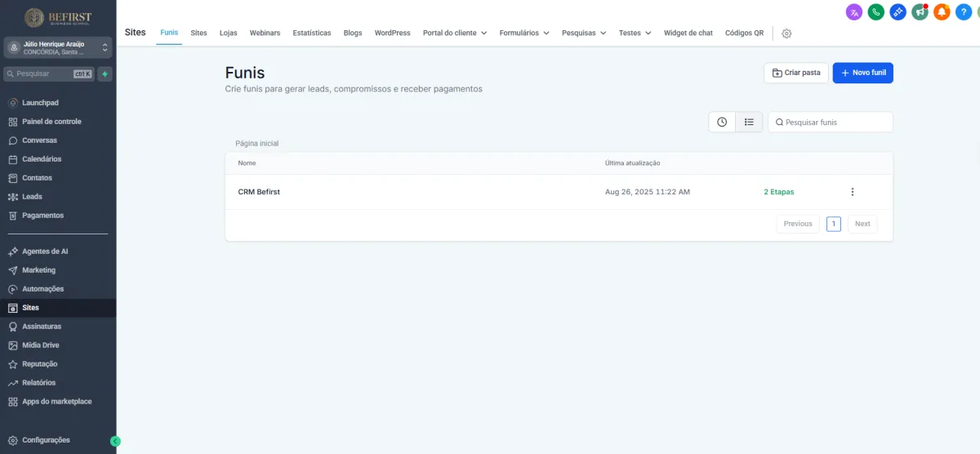Collapse the sidebar with the green arrow

tap(115, 441)
